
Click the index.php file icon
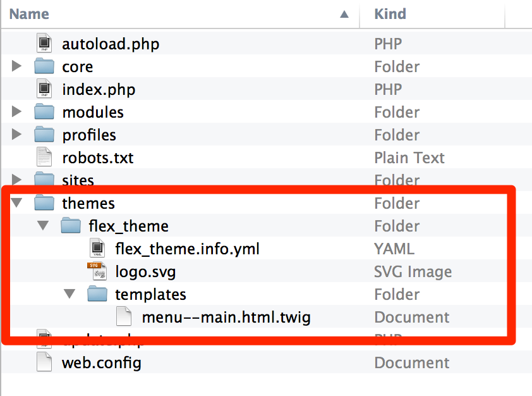pyautogui.click(x=44, y=89)
